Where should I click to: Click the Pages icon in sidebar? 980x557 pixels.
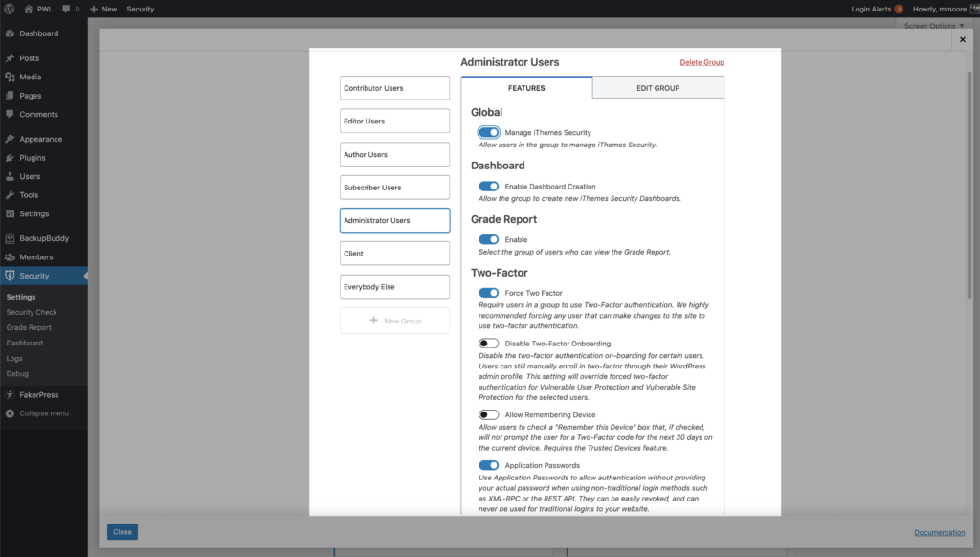(10, 96)
